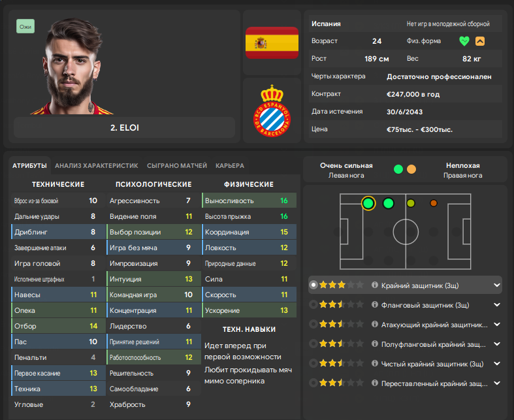This screenshot has height=420, width=514.
Task: Click the green heart fitness icon
Action: pyautogui.click(x=464, y=40)
